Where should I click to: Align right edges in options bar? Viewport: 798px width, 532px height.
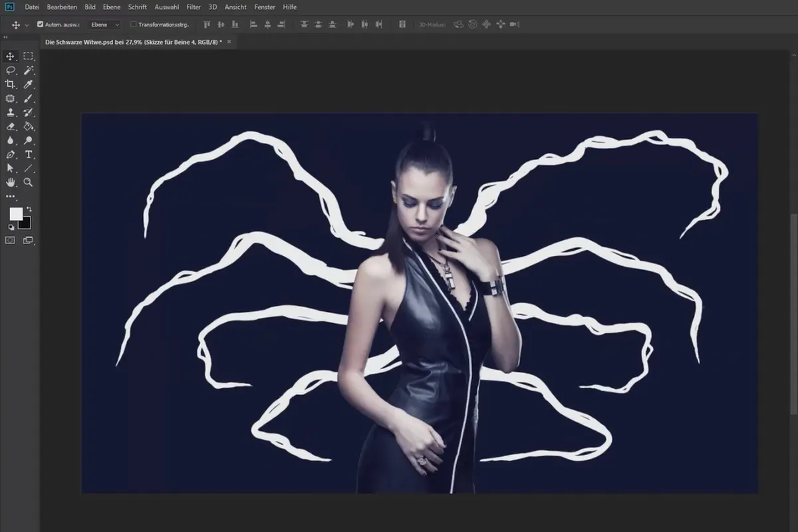click(x=280, y=25)
